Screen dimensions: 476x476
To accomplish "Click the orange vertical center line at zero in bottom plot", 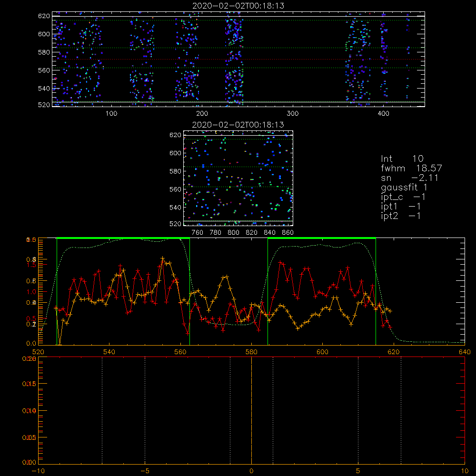I will tap(251, 410).
